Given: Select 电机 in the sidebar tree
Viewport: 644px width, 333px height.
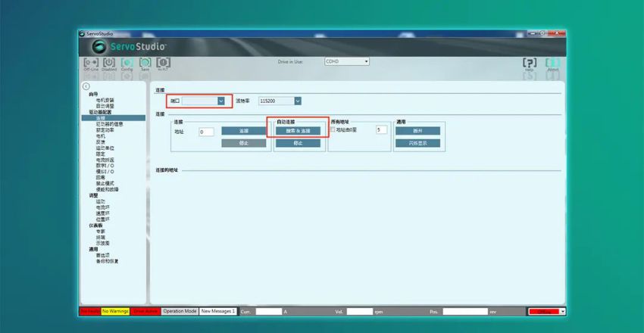Looking at the screenshot, I should click(100, 135).
